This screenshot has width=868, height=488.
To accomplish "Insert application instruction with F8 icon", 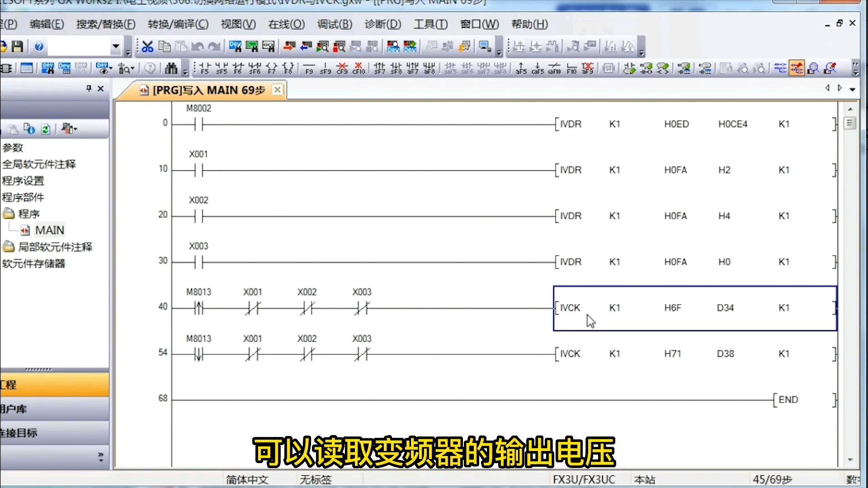I will tap(288, 68).
